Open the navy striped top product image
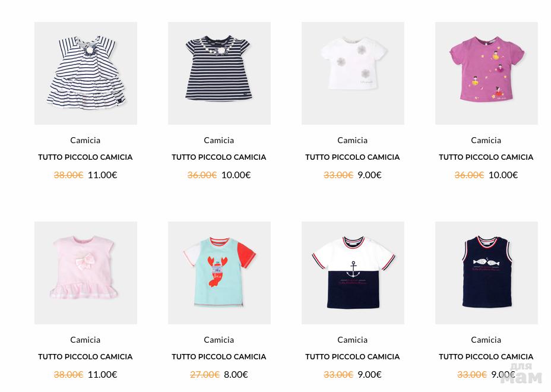The width and height of the screenshot is (551, 392). (219, 73)
